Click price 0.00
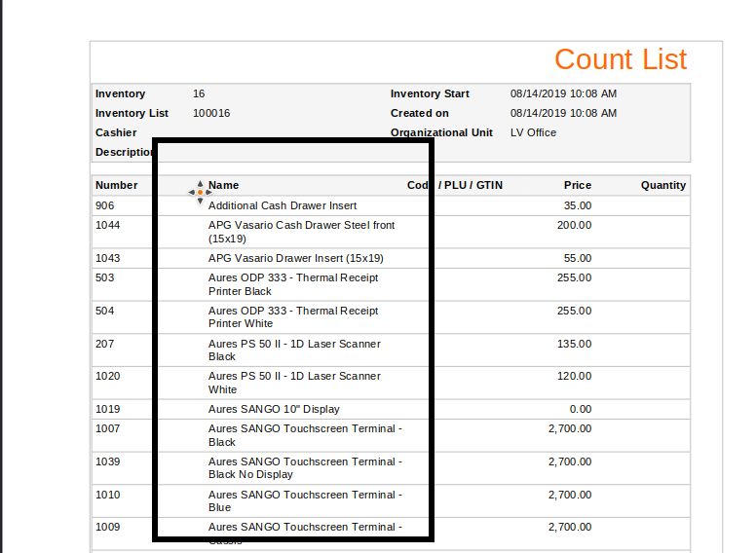Image resolution: width=756 pixels, height=553 pixels. click(x=581, y=410)
